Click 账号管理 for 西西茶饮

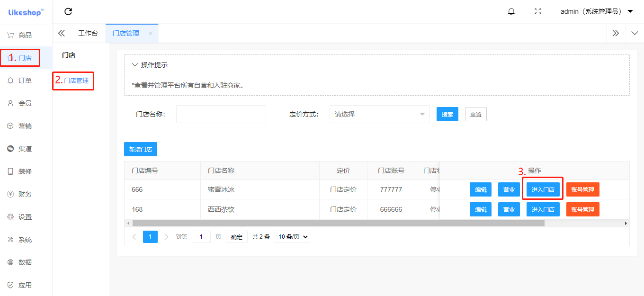point(583,209)
